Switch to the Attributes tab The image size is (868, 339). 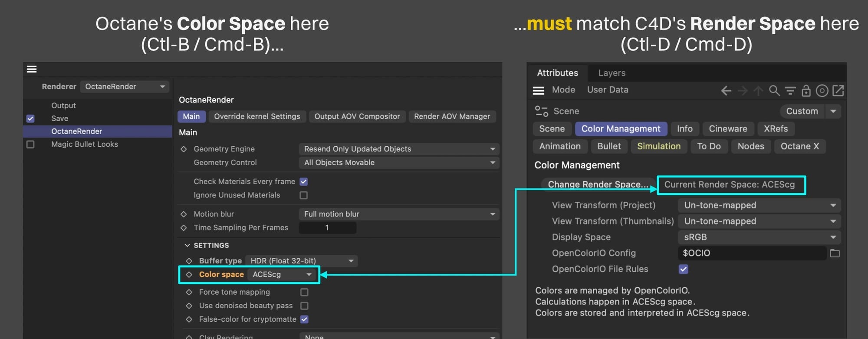click(x=558, y=73)
